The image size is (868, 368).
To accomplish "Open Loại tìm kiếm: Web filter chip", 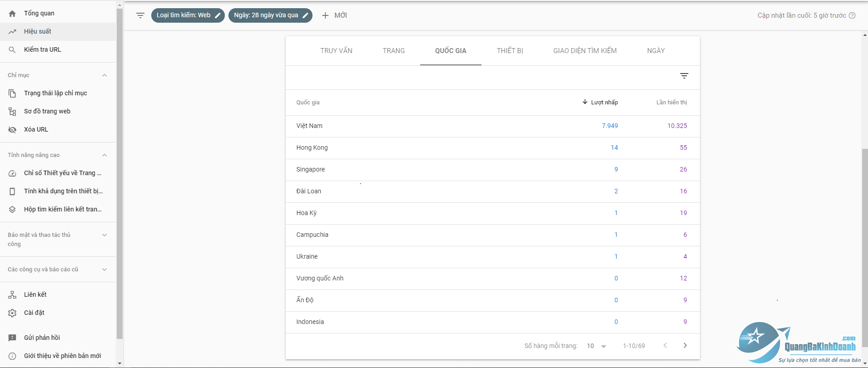I will click(188, 15).
